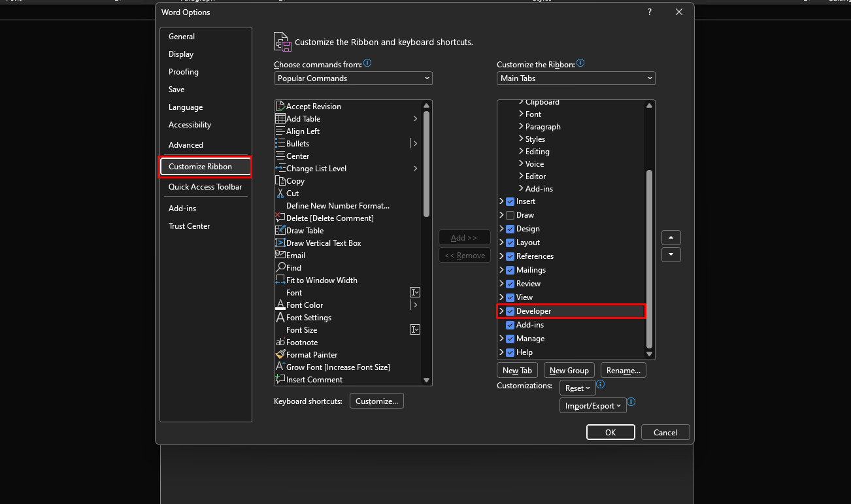Toggle the Layout tab checkbox
851x504 pixels.
click(x=510, y=243)
